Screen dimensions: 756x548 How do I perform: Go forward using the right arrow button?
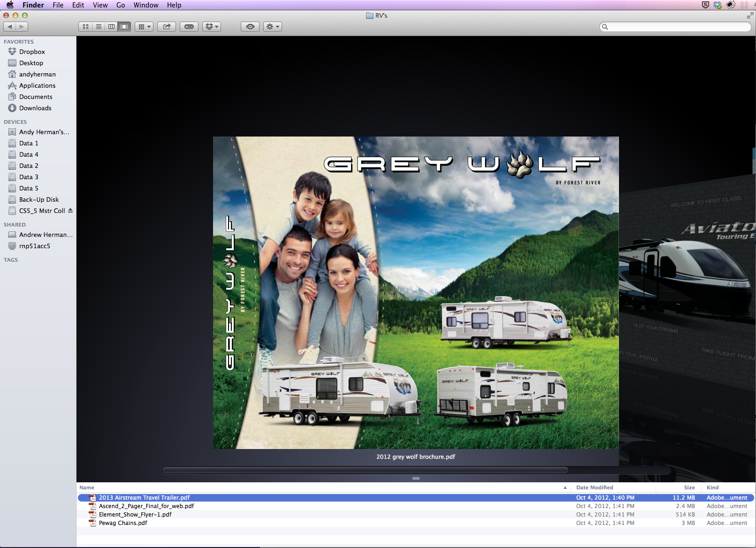[x=22, y=27]
